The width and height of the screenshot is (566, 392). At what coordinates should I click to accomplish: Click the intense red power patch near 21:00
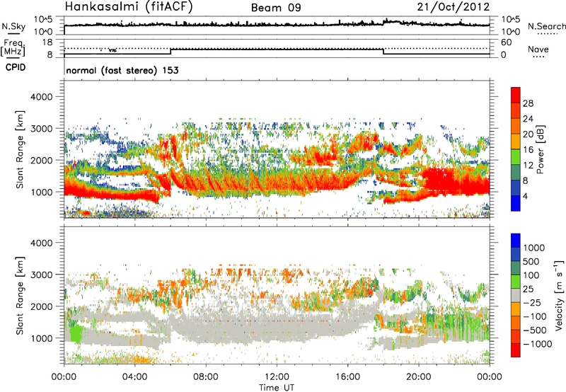(439, 180)
